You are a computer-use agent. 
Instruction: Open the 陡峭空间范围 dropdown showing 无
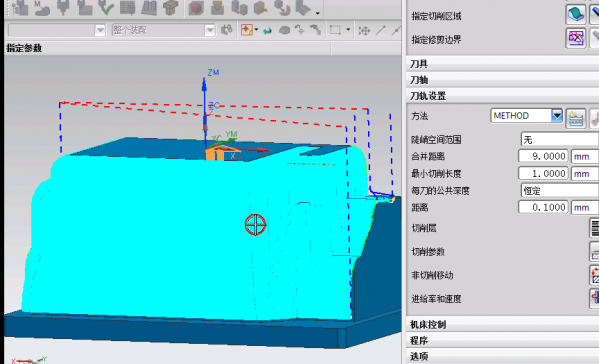(x=560, y=140)
